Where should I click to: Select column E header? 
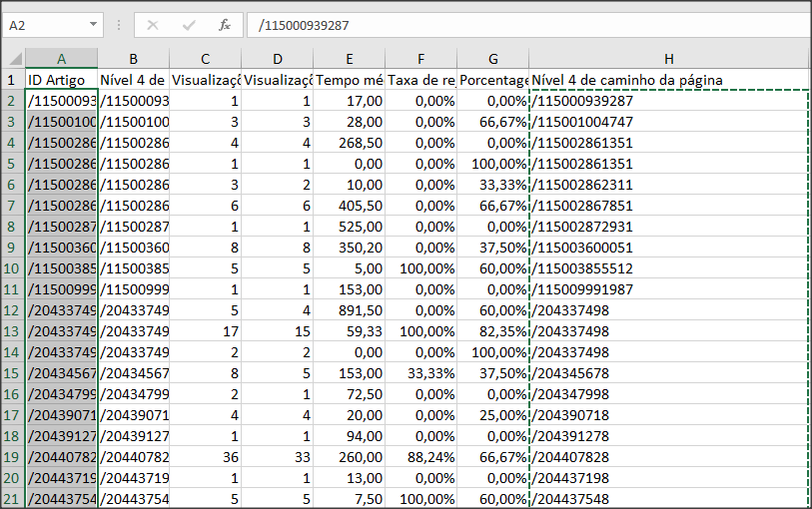point(349,59)
